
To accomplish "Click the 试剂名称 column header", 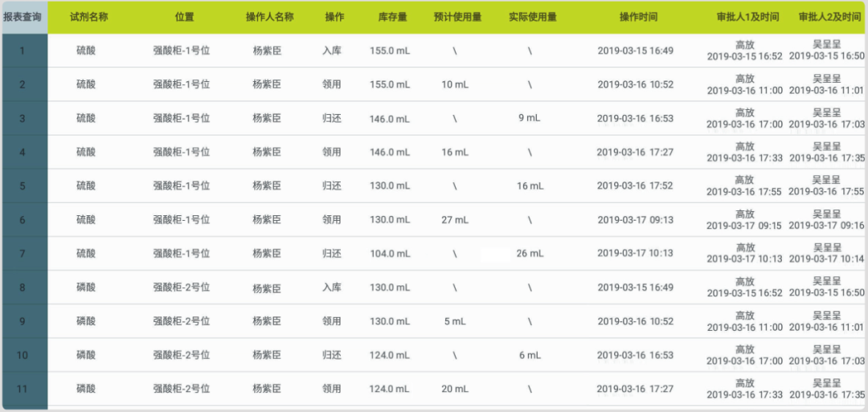I will pos(88,17).
